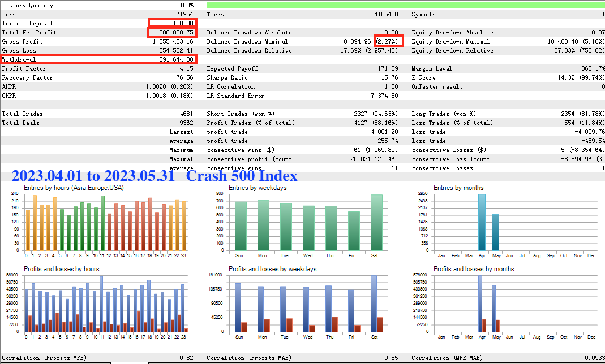The width and height of the screenshot is (605, 364).
Task: Select the Equity Drawdown Relative value '27.83% (755.82)'
Action: click(580, 50)
